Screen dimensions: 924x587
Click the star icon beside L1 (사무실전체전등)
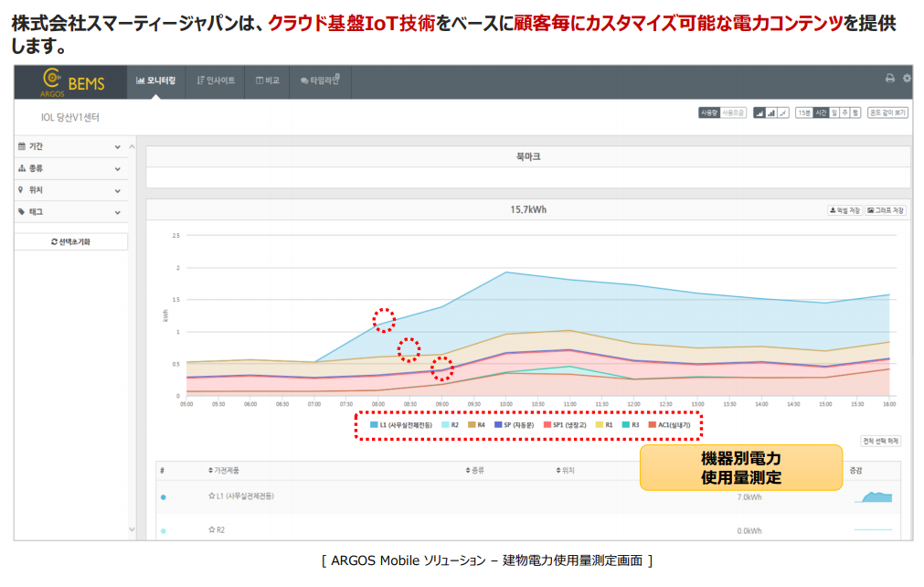click(x=211, y=496)
